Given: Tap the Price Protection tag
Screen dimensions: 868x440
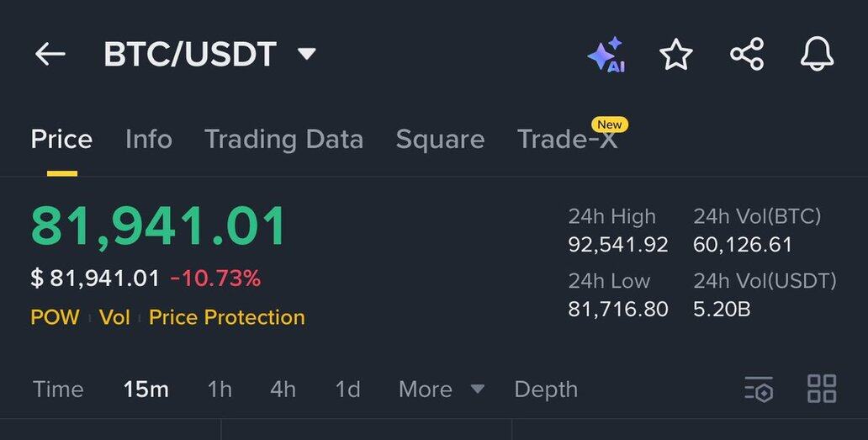Looking at the screenshot, I should (226, 318).
